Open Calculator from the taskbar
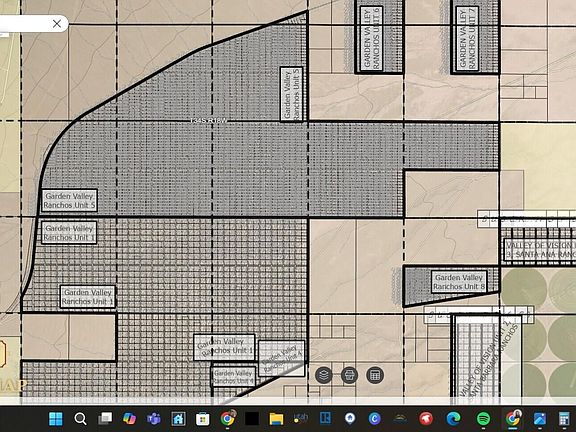Screen dimensions: 576x432 point(564,418)
